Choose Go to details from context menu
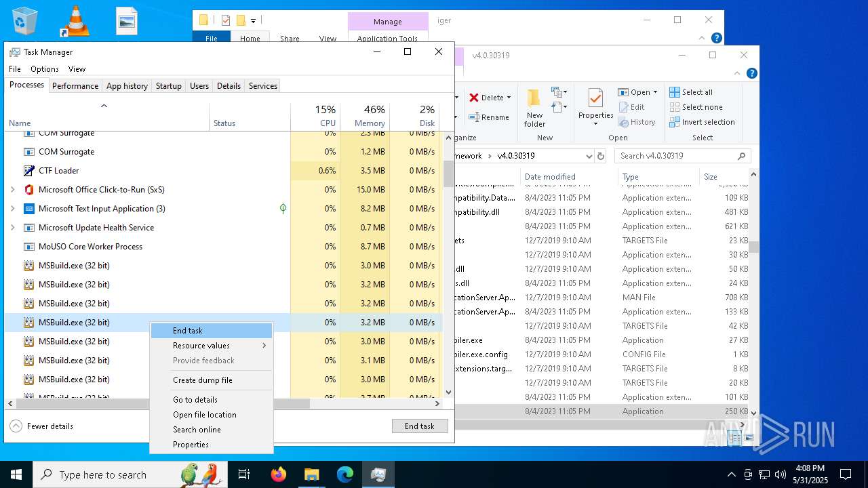The height and width of the screenshot is (488, 868). click(212, 400)
